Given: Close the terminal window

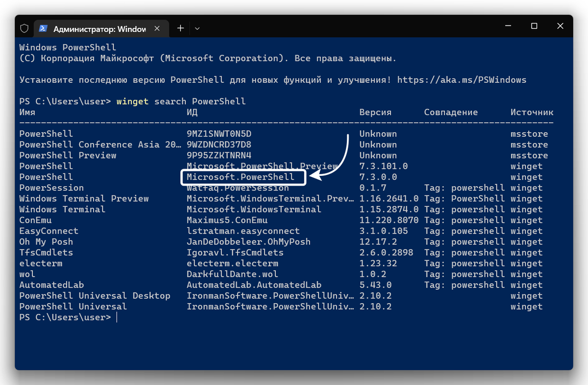Looking at the screenshot, I should pyautogui.click(x=560, y=26).
